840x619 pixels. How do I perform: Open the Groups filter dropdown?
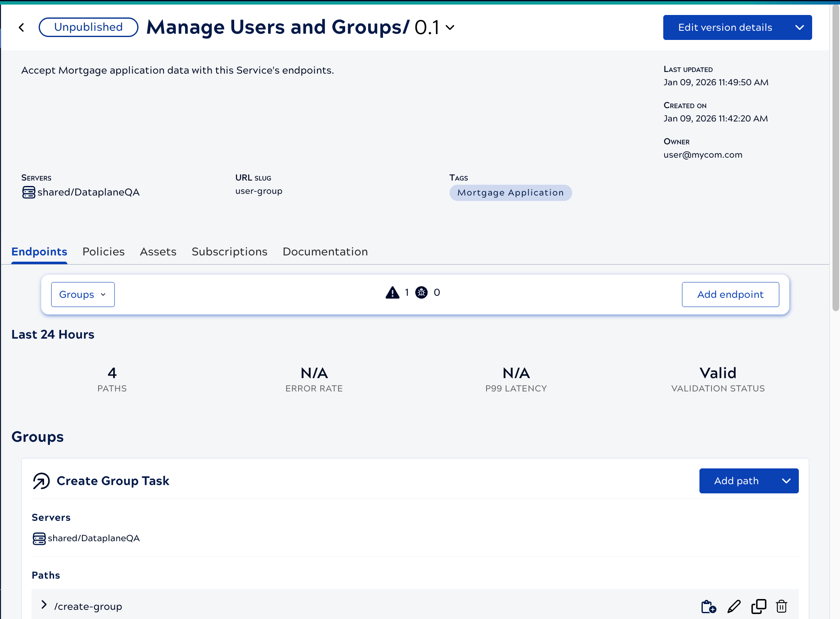pyautogui.click(x=83, y=295)
